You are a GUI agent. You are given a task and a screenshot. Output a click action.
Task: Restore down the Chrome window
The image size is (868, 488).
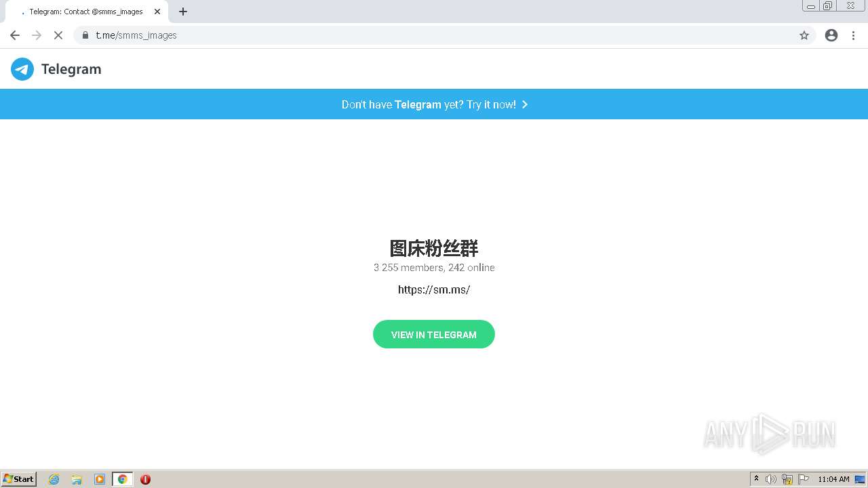click(828, 6)
